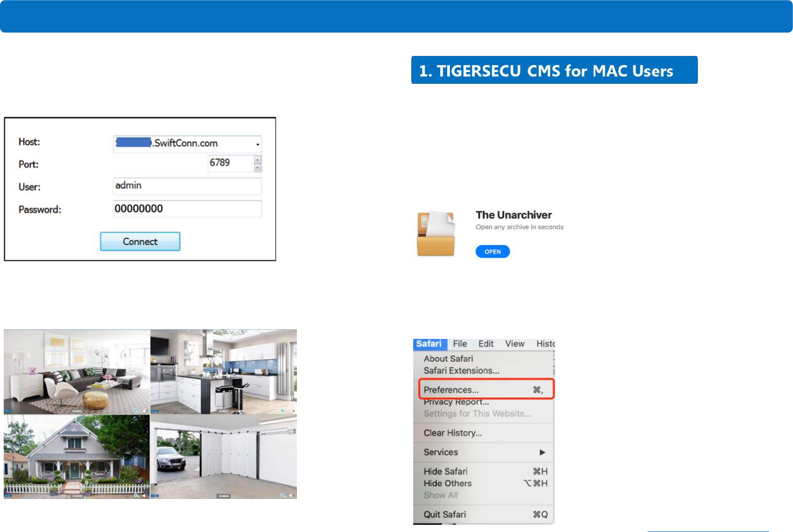Click The Unarchiver app box icon
Image resolution: width=793 pixels, height=532 pixels.
(x=436, y=234)
